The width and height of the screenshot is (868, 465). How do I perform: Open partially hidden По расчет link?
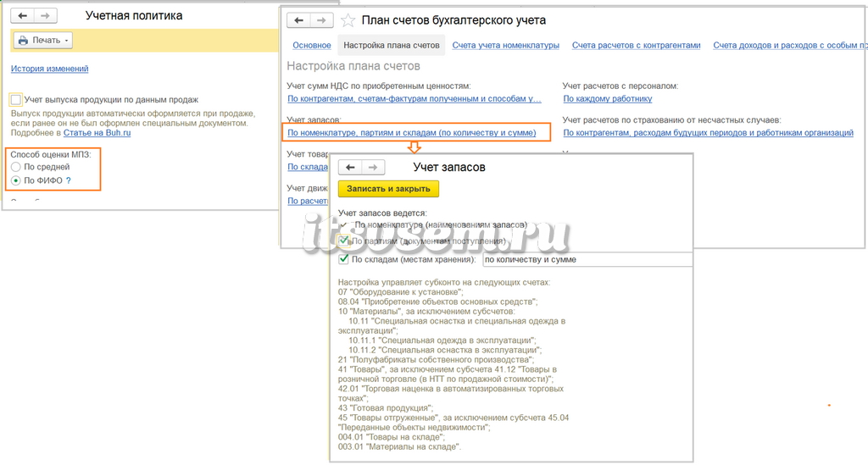[x=308, y=201]
